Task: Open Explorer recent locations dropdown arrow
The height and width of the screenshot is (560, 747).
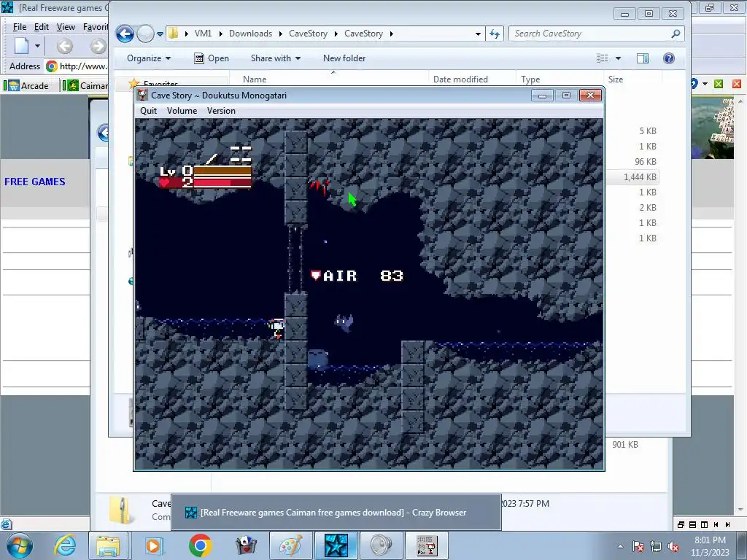Action: 160,34
